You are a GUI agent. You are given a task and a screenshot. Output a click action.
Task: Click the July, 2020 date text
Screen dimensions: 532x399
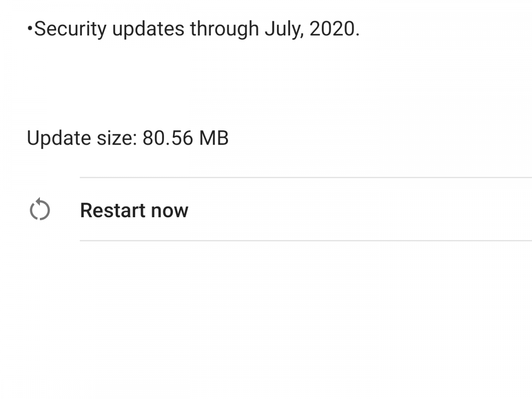pyautogui.click(x=312, y=29)
